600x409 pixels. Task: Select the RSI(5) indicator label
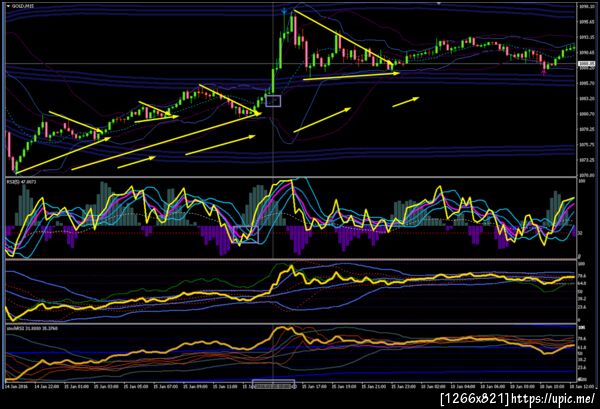tap(21, 182)
